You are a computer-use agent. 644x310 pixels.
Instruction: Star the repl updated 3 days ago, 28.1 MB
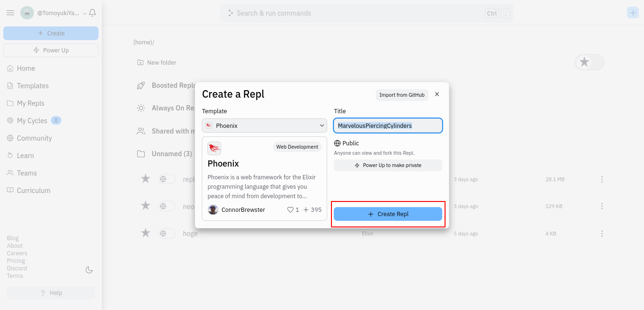146,178
